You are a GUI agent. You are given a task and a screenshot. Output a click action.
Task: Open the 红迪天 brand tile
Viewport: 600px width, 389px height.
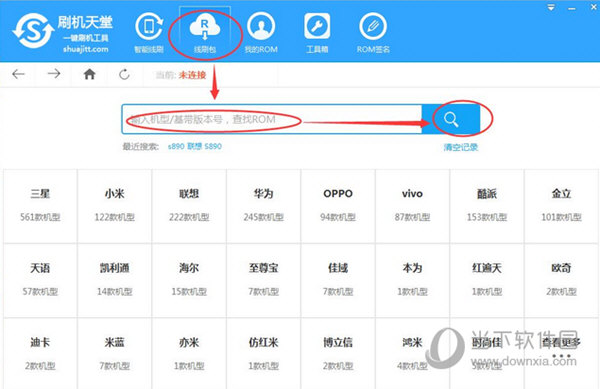(487, 280)
